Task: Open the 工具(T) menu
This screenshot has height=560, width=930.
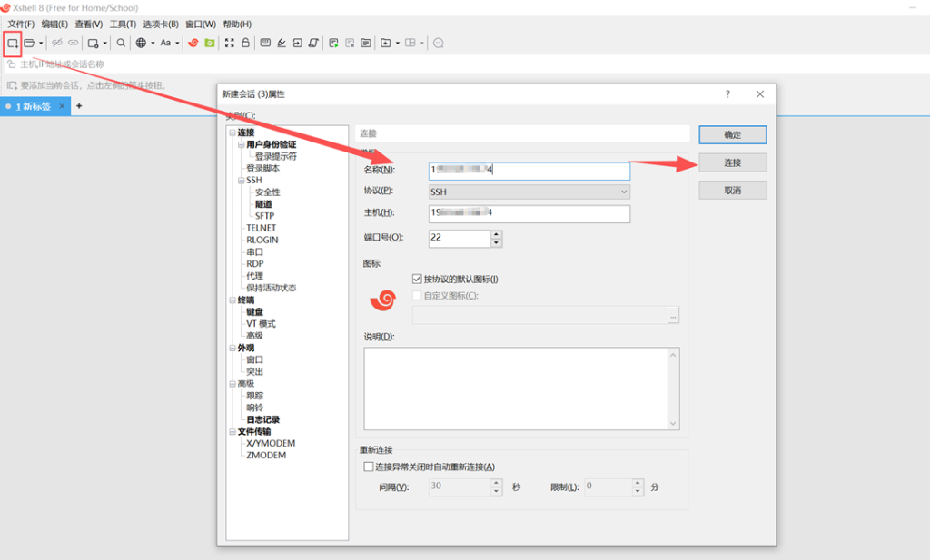Action: pos(123,24)
